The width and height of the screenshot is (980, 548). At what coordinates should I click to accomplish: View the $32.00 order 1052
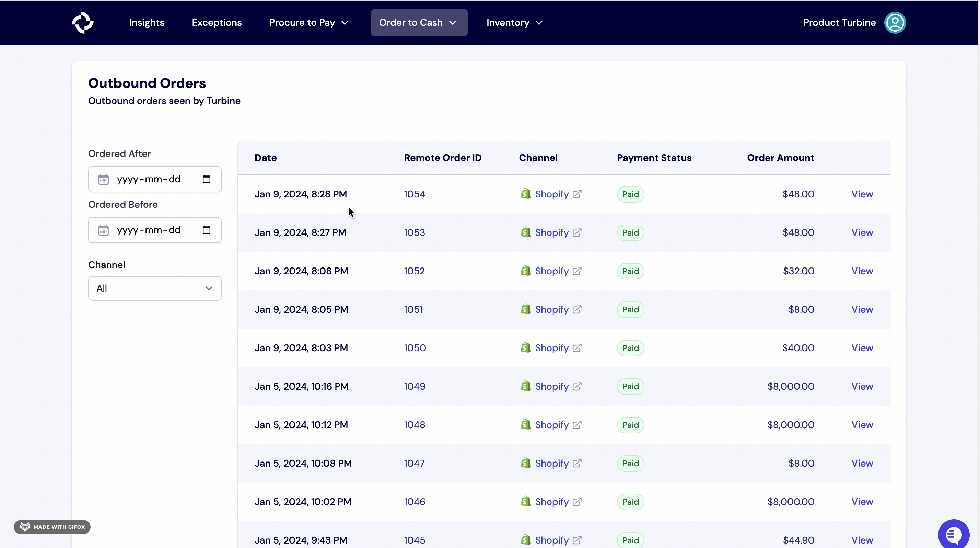click(x=862, y=271)
